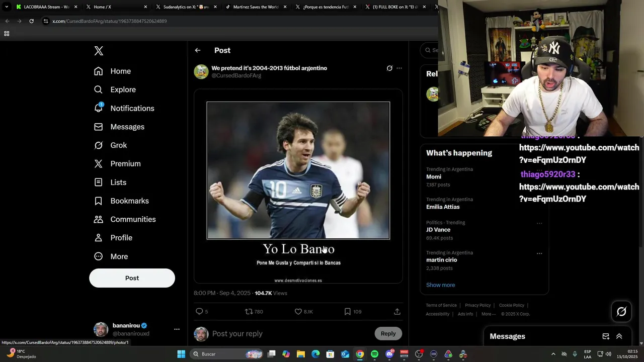Click the Privacy Policy footer link
644x362 pixels.
(x=477, y=305)
